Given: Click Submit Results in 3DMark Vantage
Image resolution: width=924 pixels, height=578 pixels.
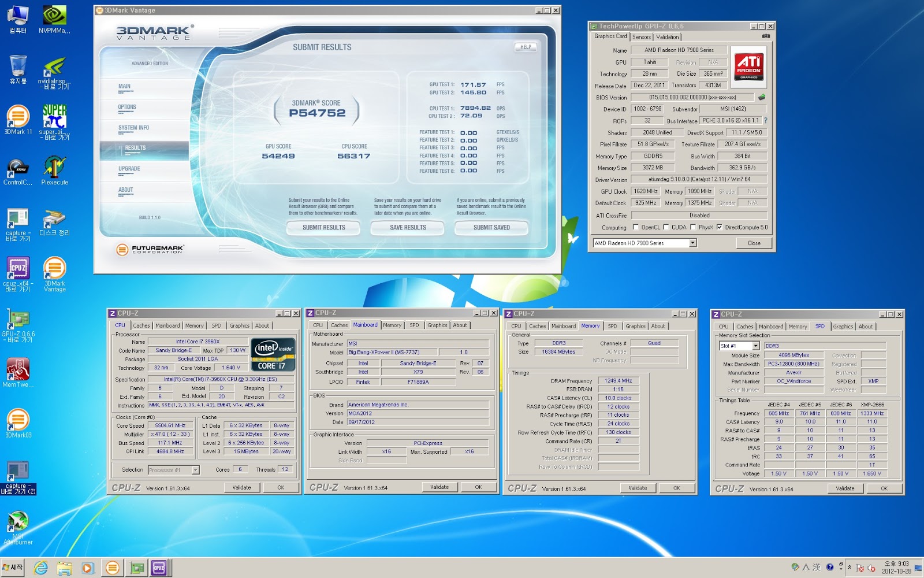Looking at the screenshot, I should point(323,228).
